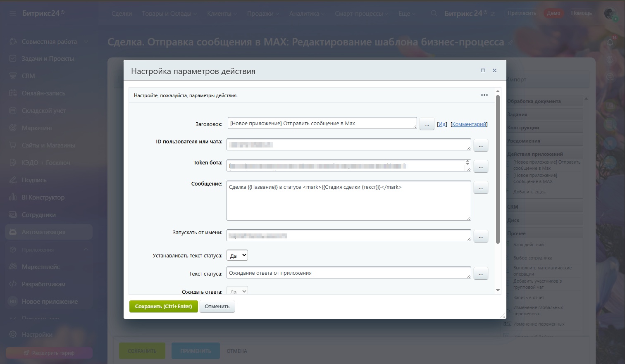Expand the Смарт-процессы top menu
Viewport: 625px width, 364px height.
pos(362,14)
